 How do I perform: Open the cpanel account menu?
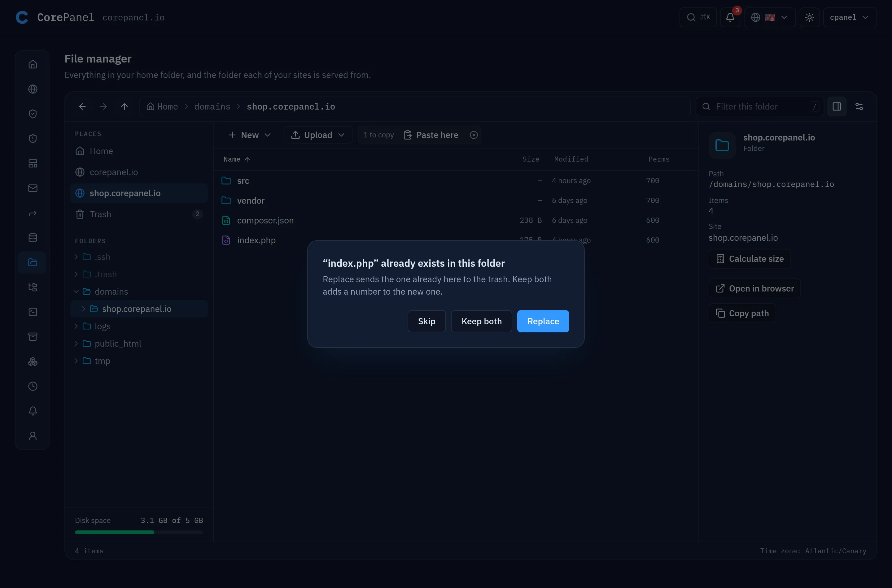[849, 17]
